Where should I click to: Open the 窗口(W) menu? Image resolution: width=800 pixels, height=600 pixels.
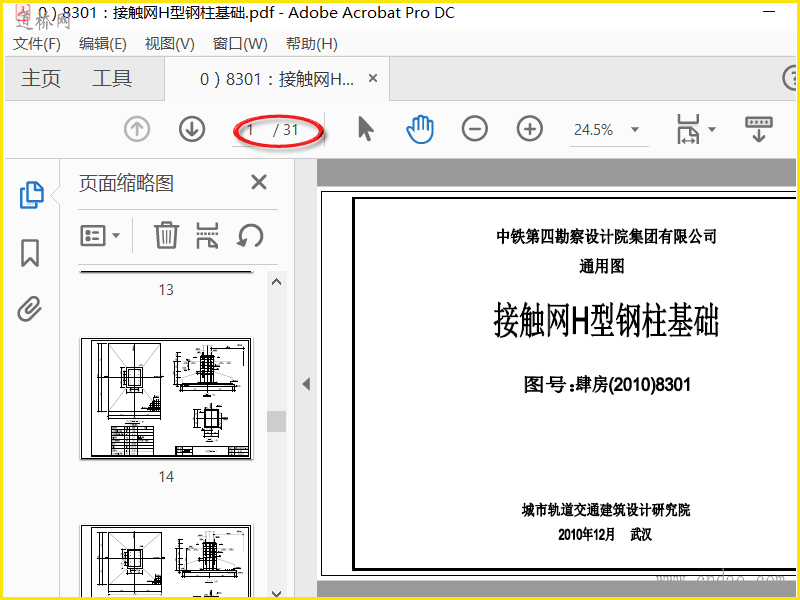[240, 44]
